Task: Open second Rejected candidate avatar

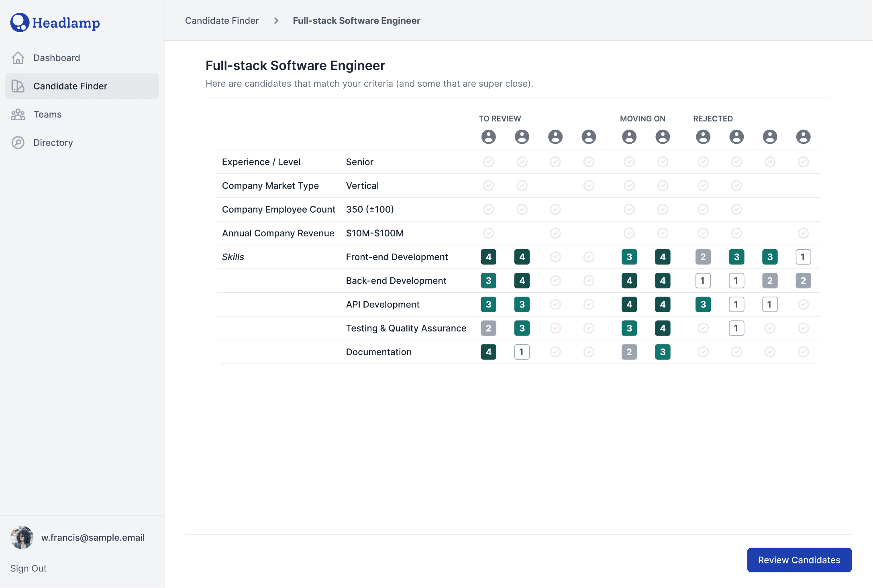Action: point(736,137)
